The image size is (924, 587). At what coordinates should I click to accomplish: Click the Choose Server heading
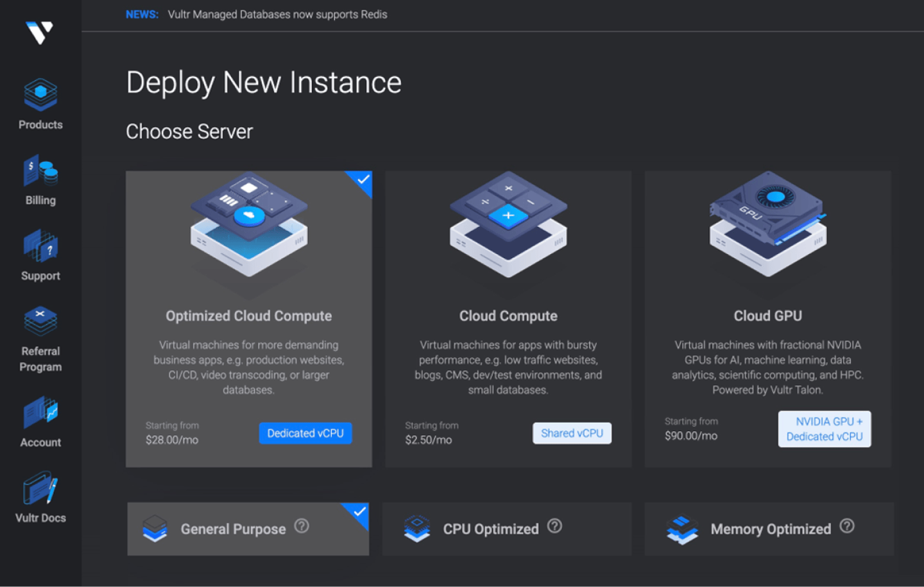pyautogui.click(x=189, y=132)
